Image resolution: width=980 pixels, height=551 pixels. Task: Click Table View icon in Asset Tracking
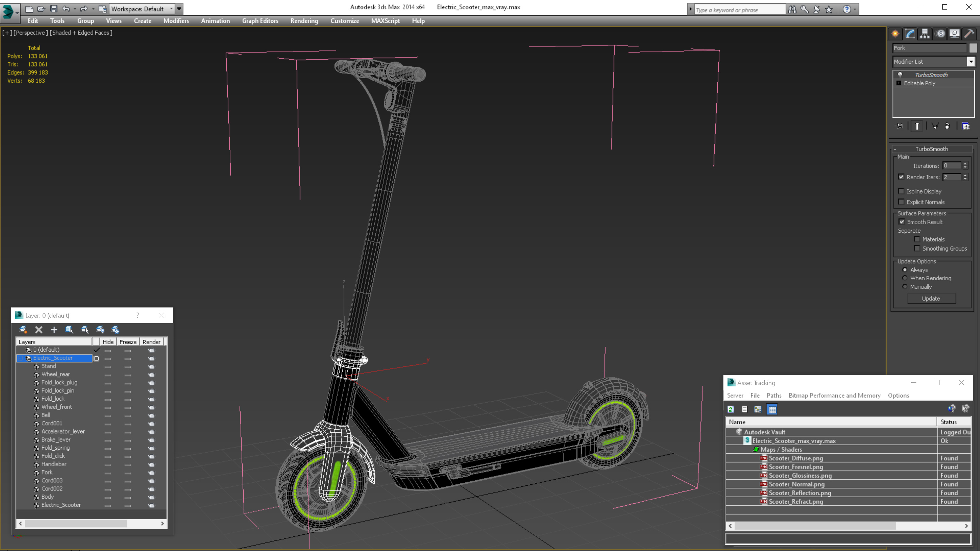772,409
